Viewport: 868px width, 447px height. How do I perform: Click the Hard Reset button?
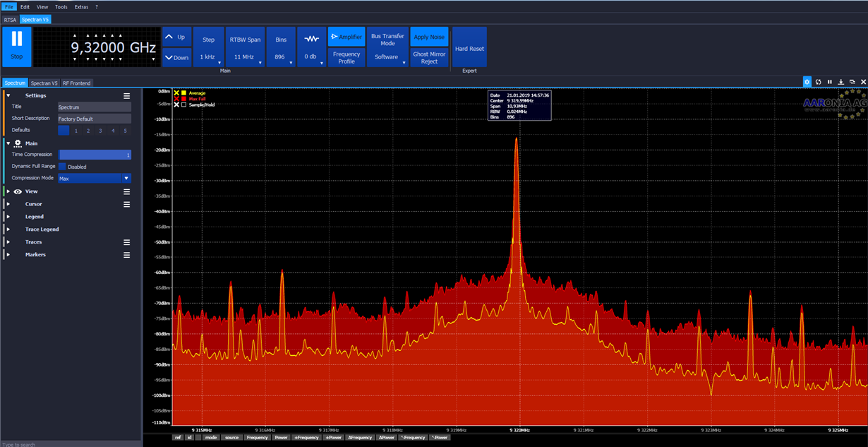[469, 47]
